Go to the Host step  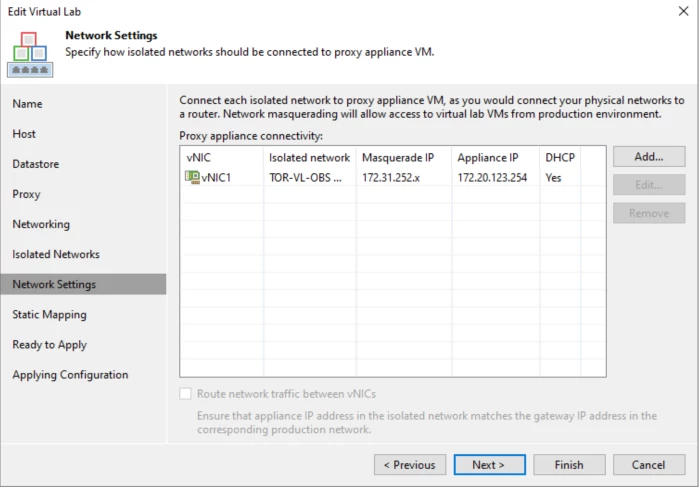point(24,134)
